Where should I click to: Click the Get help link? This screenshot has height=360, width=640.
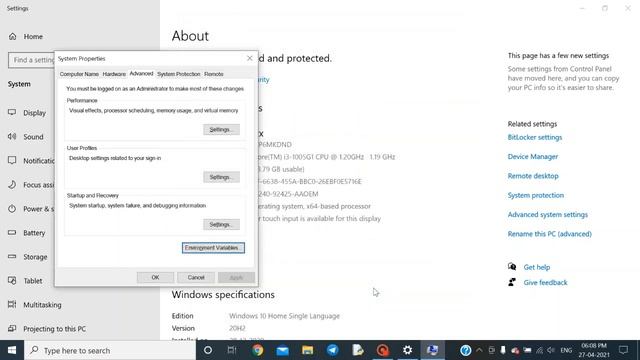(537, 267)
